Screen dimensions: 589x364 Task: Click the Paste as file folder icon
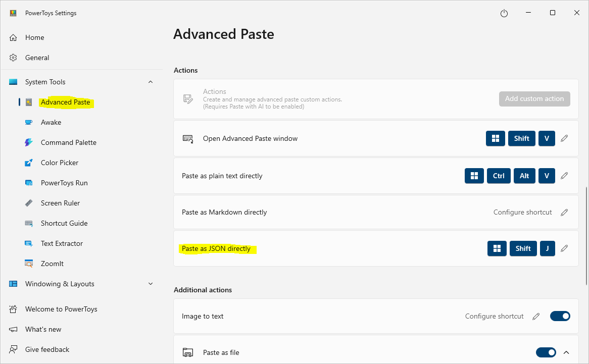coord(188,352)
